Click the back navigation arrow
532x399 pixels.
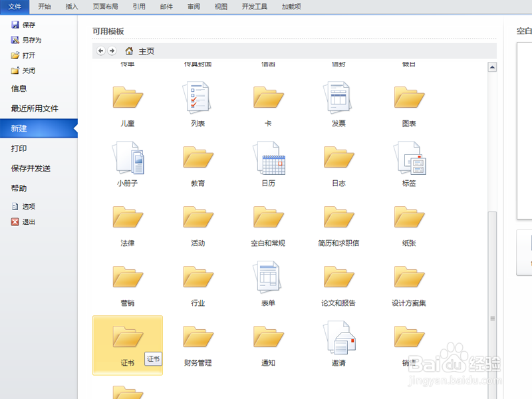click(100, 50)
